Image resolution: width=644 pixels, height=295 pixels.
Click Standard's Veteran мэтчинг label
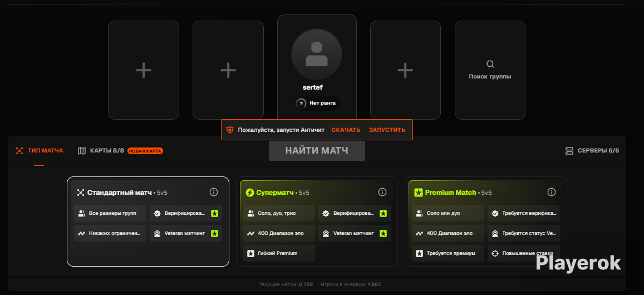coord(185,233)
